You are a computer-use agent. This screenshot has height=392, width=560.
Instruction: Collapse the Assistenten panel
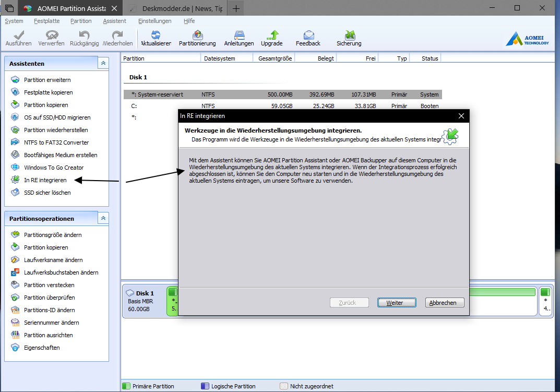tap(103, 63)
